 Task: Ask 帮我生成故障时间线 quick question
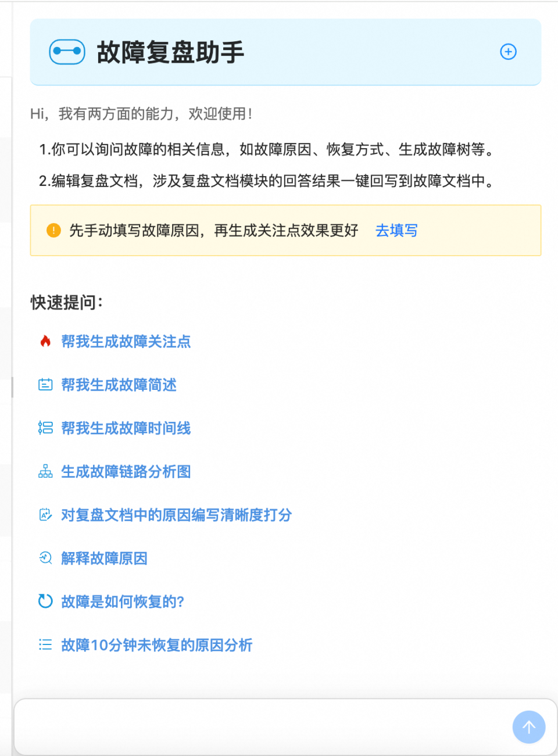click(x=126, y=428)
